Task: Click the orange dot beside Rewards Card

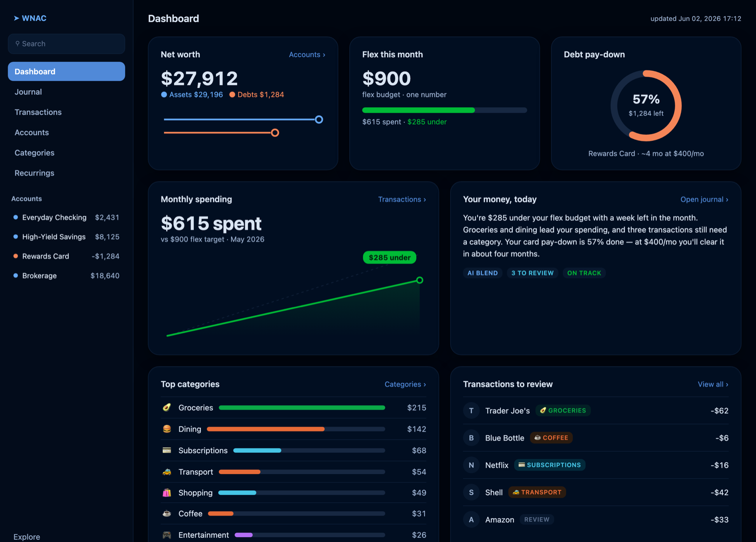Action: click(16, 256)
